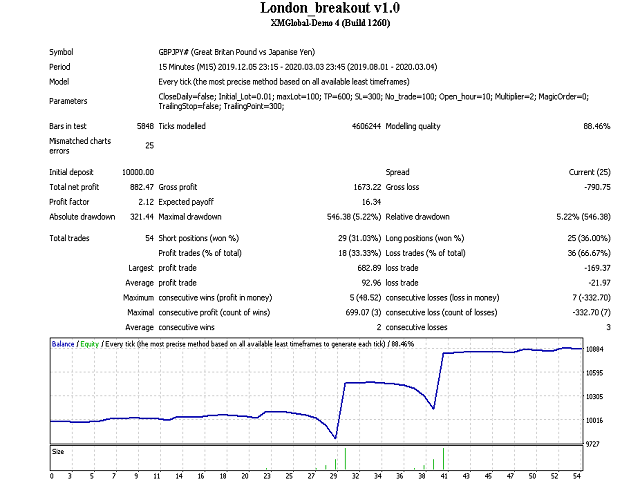Select the long positions value "25 (36.00%)"

coord(589,238)
